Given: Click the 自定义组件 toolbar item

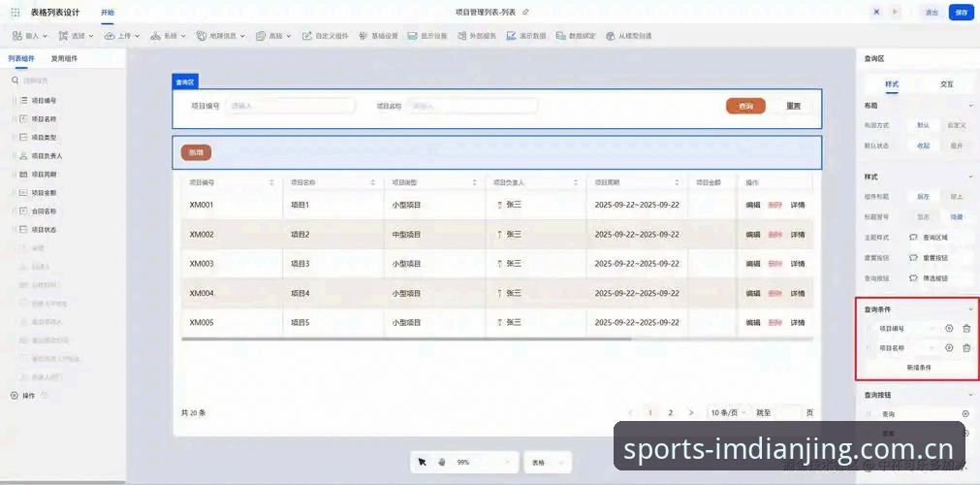Looking at the screenshot, I should pos(326,36).
